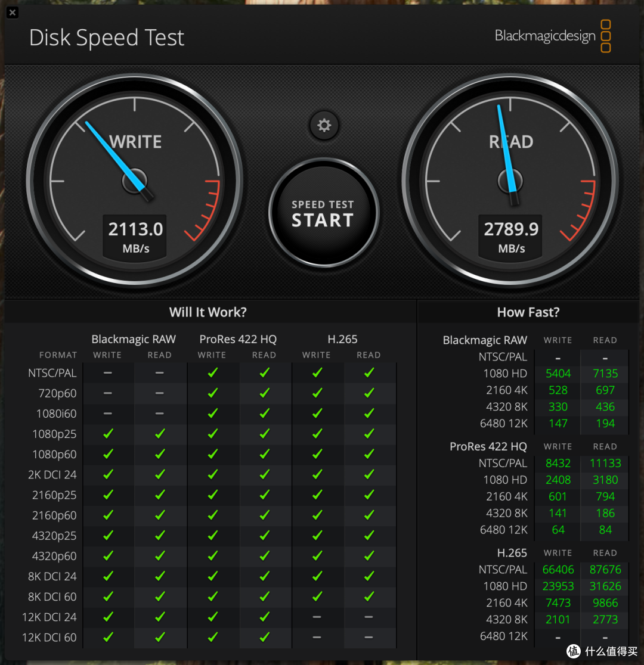644x665 pixels.
Task: Click the H.265 section header in How Fast
Action: tap(512, 553)
